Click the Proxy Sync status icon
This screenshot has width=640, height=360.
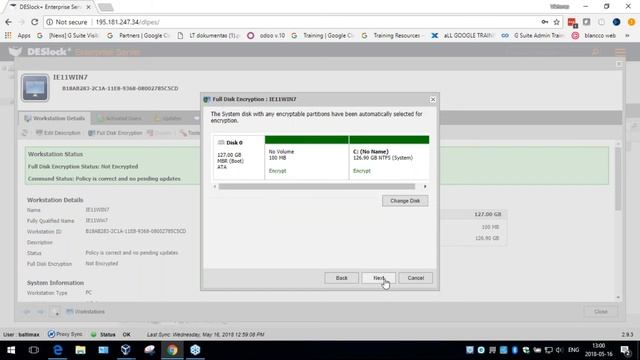pyautogui.click(x=51, y=334)
